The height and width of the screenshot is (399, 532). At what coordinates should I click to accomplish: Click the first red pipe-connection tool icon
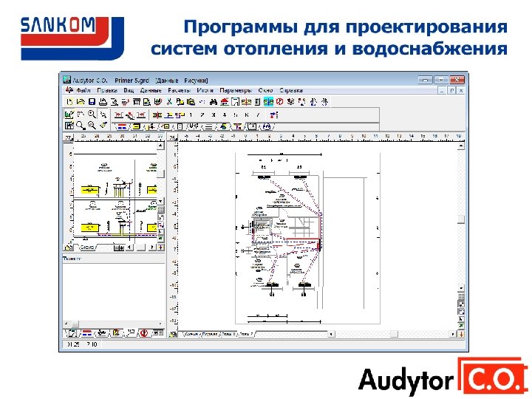tap(118, 115)
